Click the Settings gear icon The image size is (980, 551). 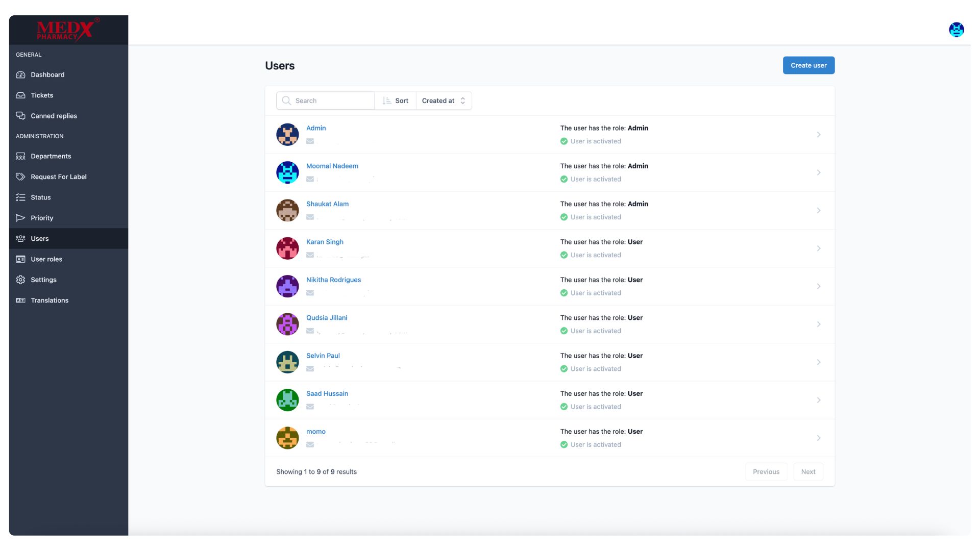20,280
